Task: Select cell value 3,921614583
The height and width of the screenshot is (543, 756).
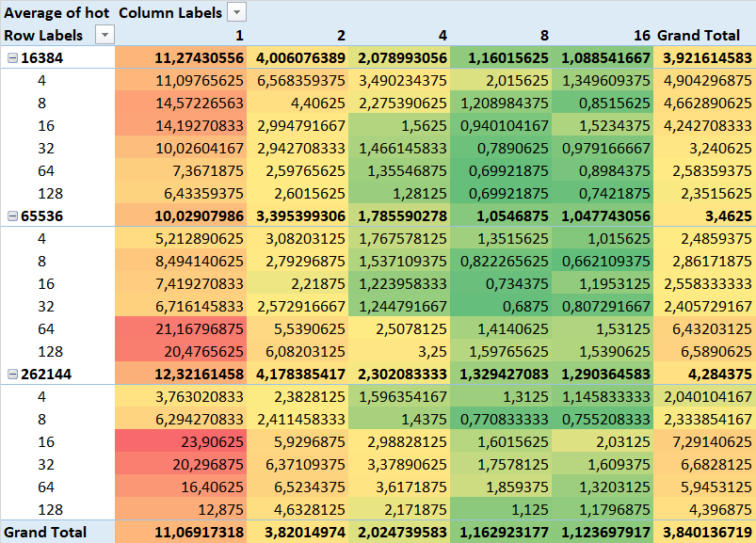Action: pyautogui.click(x=707, y=57)
